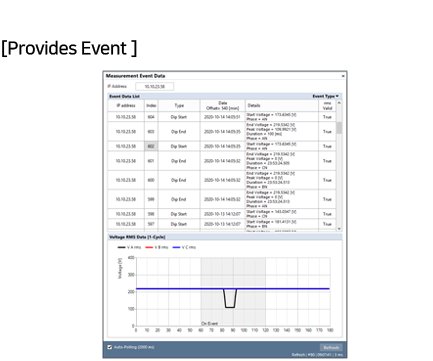Click IP address cell in row 597
Image resolution: width=433 pixels, height=361 pixels.
(x=126, y=224)
